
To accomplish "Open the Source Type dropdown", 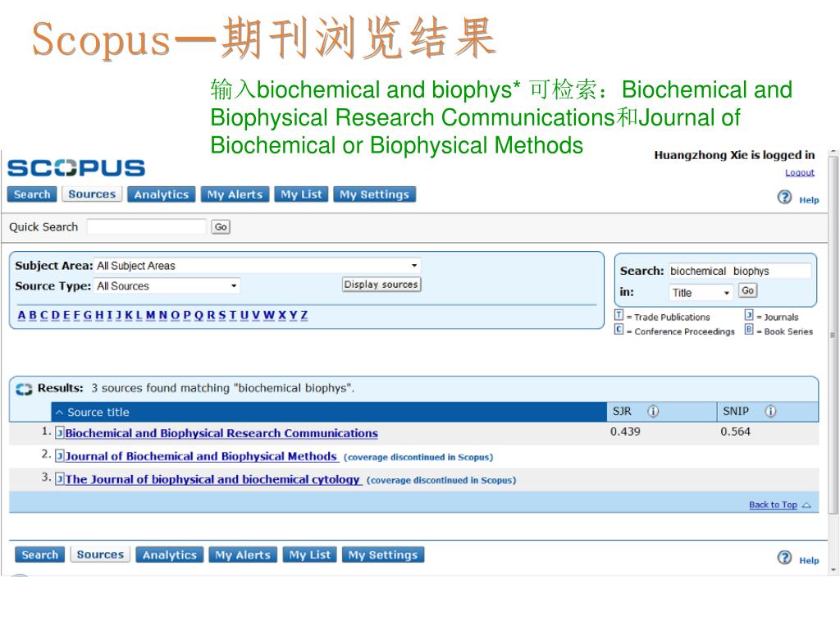I will pos(167,286).
